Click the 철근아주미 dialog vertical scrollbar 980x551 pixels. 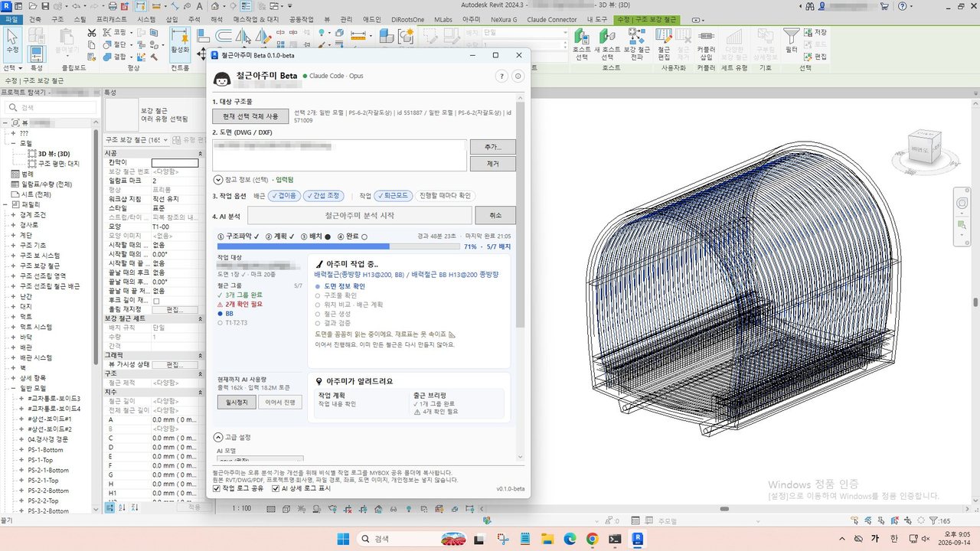coord(521,214)
